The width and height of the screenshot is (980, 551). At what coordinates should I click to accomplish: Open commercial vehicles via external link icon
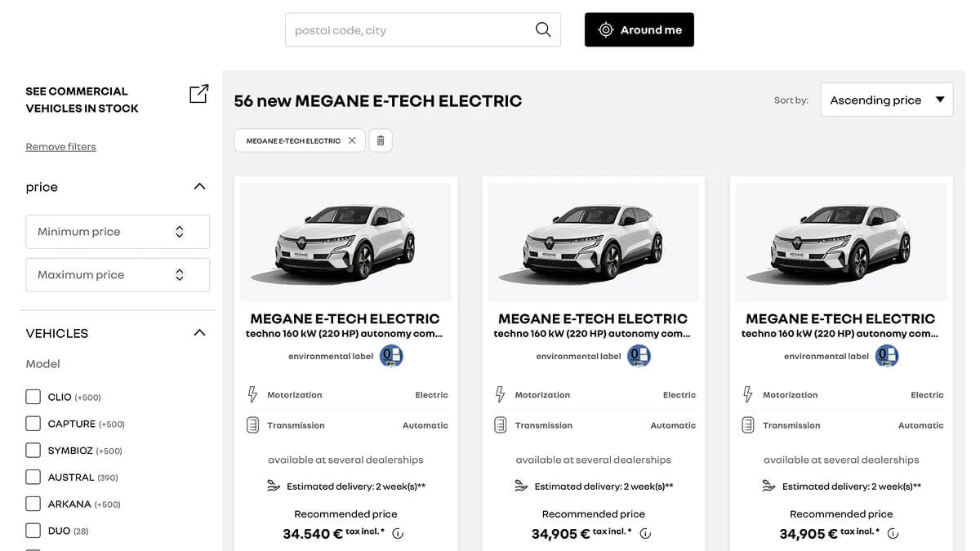pyautogui.click(x=198, y=94)
